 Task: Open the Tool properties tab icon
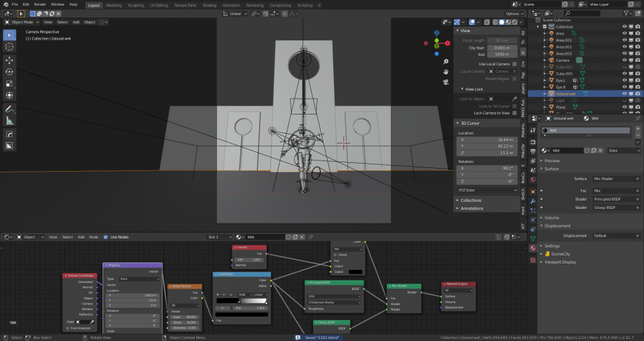tap(533, 130)
